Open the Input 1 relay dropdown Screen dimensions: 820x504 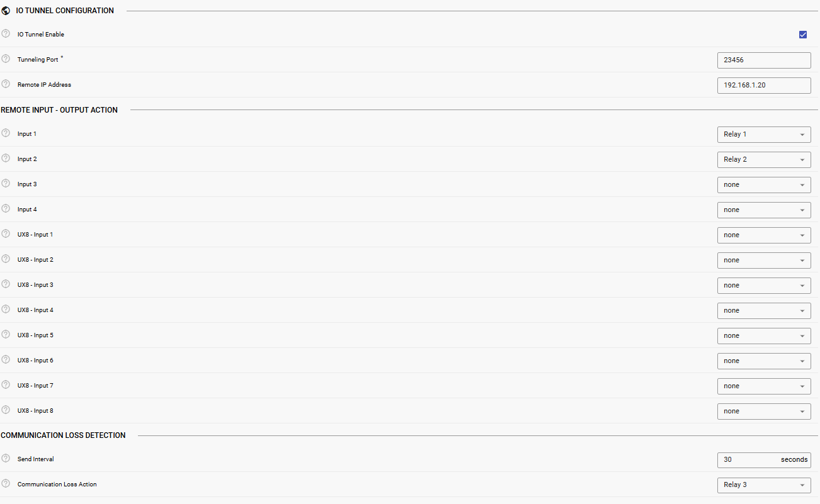point(764,135)
